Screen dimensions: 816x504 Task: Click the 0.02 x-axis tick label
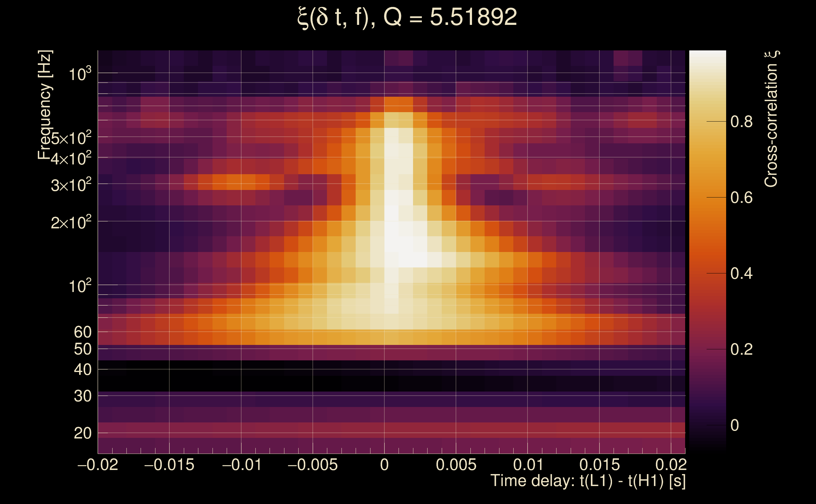point(671,465)
